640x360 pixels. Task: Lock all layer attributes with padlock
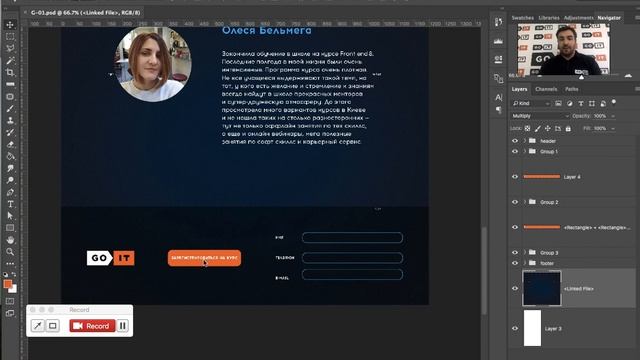click(568, 129)
